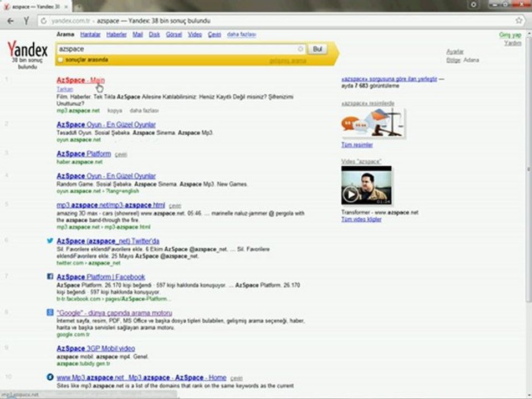Open the Disk tab

[154, 34]
